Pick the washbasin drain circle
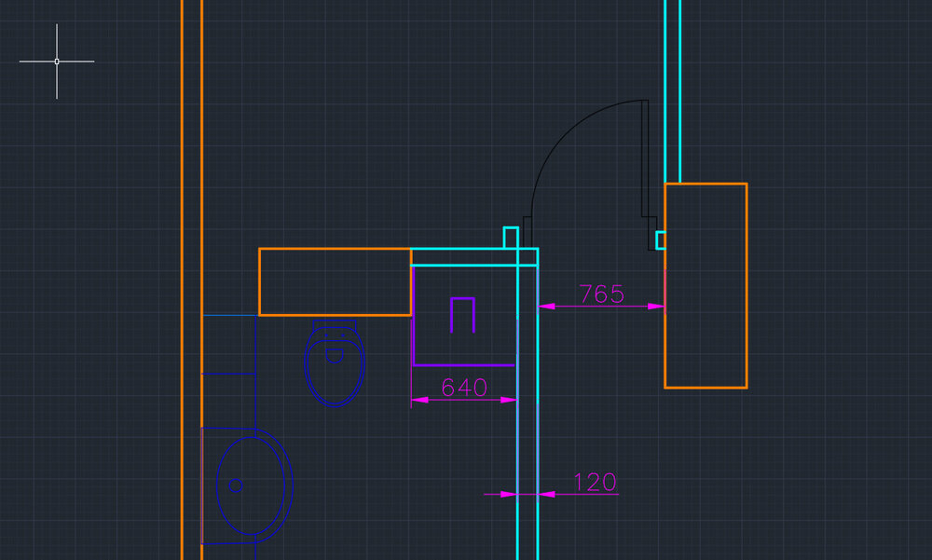Image resolution: width=932 pixels, height=560 pixels. (236, 485)
